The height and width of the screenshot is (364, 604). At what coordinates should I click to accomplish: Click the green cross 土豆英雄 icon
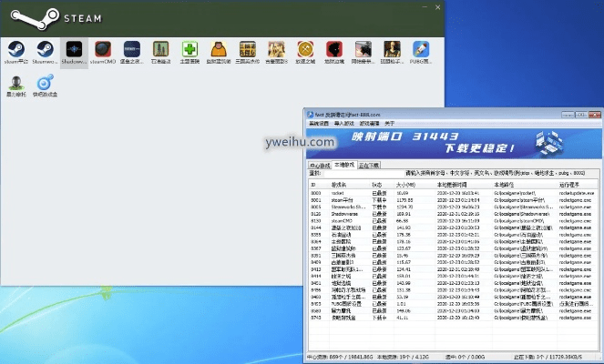pos(189,49)
